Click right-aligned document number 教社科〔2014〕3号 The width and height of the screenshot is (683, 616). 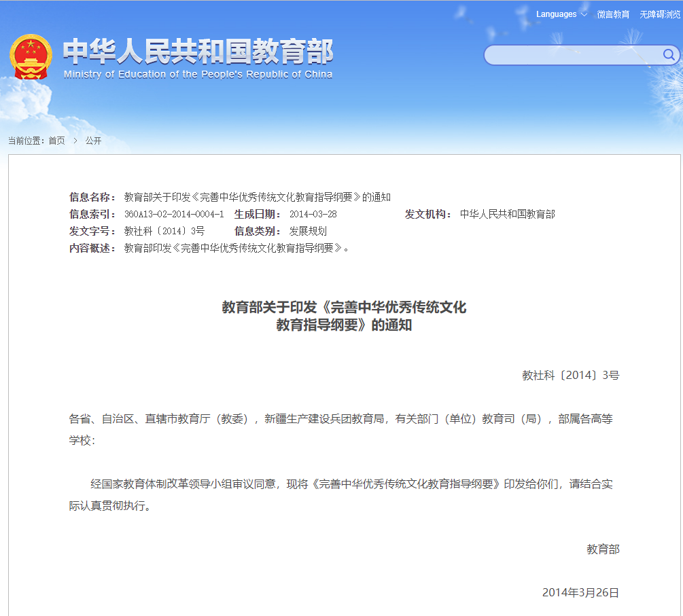[570, 375]
